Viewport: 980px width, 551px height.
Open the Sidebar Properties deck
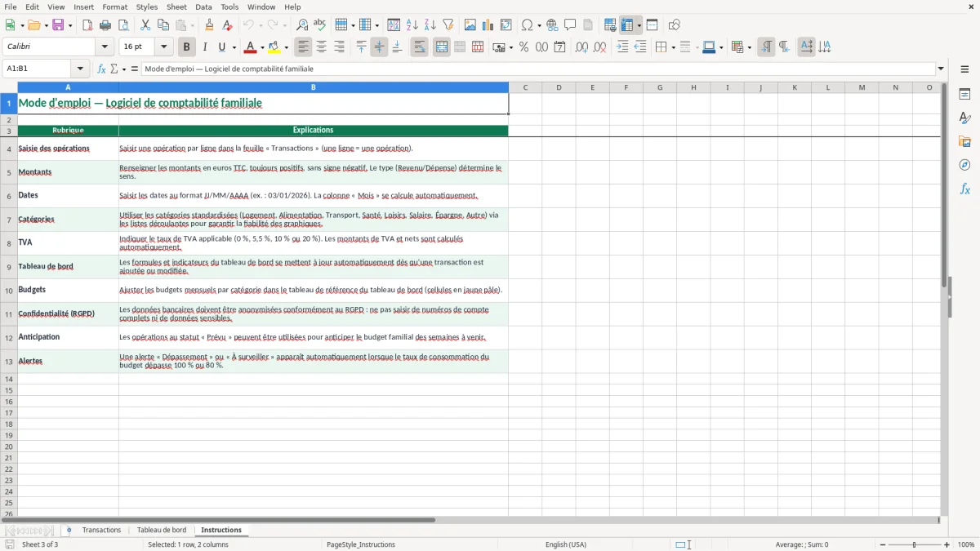964,94
